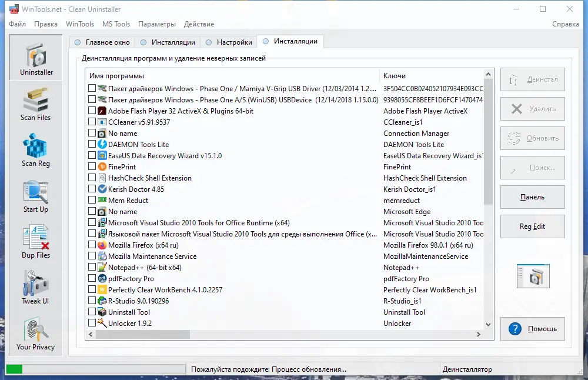Select the Connection Manager key entry

[x=416, y=133]
